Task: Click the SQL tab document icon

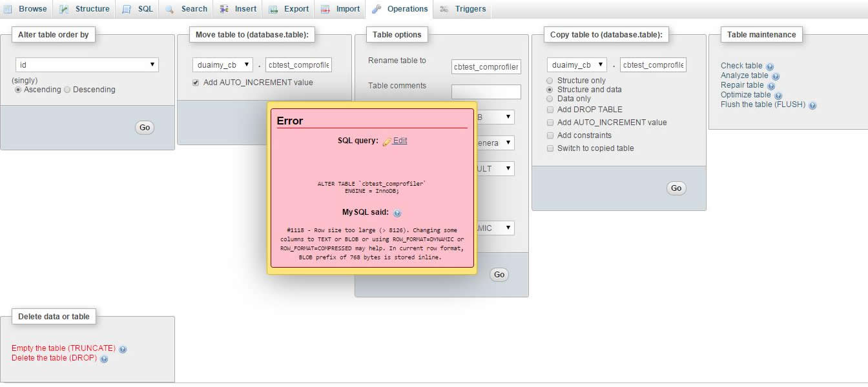Action: pyautogui.click(x=127, y=9)
